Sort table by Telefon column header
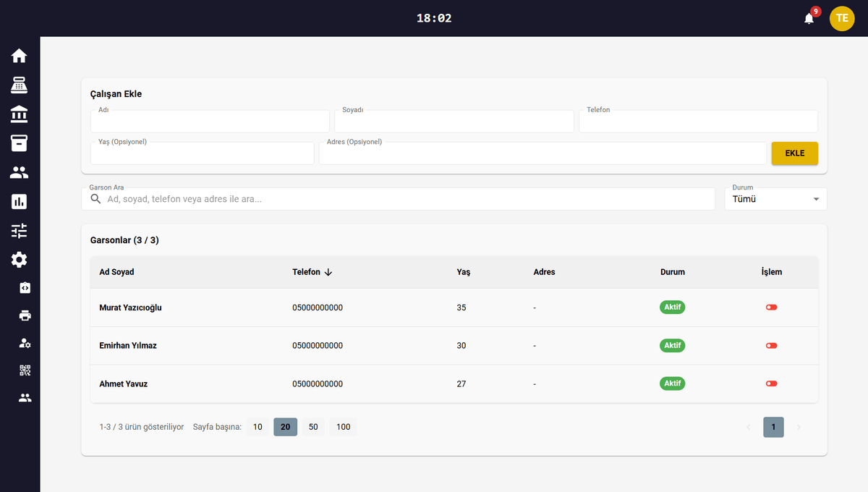Viewport: 868px width, 492px height. (x=307, y=272)
